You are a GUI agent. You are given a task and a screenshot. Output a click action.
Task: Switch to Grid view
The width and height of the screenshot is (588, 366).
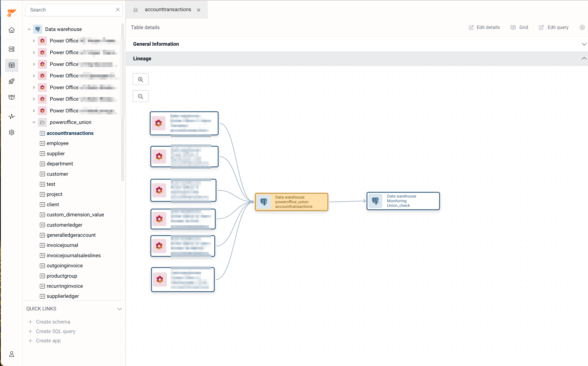click(x=519, y=27)
